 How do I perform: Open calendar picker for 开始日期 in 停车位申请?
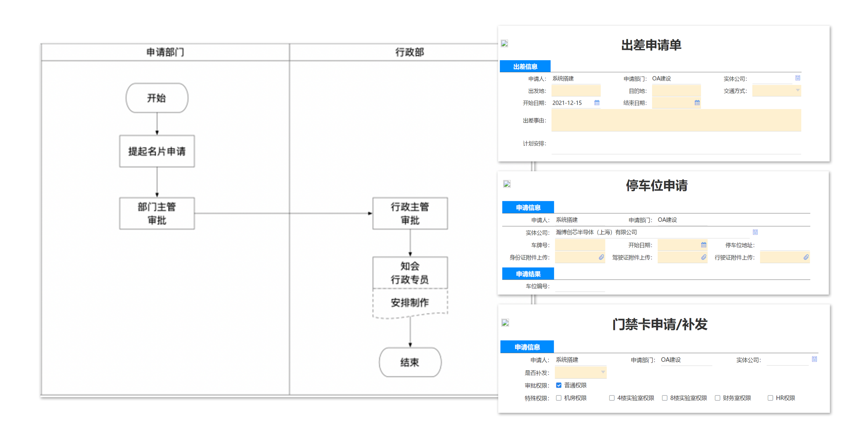tap(704, 245)
